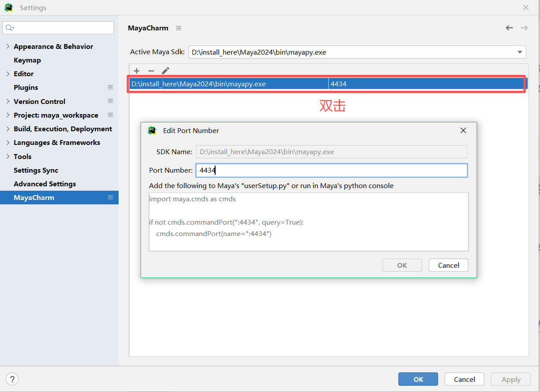Click the 'cmds.commandPort(name=":4434")' line

214,234
